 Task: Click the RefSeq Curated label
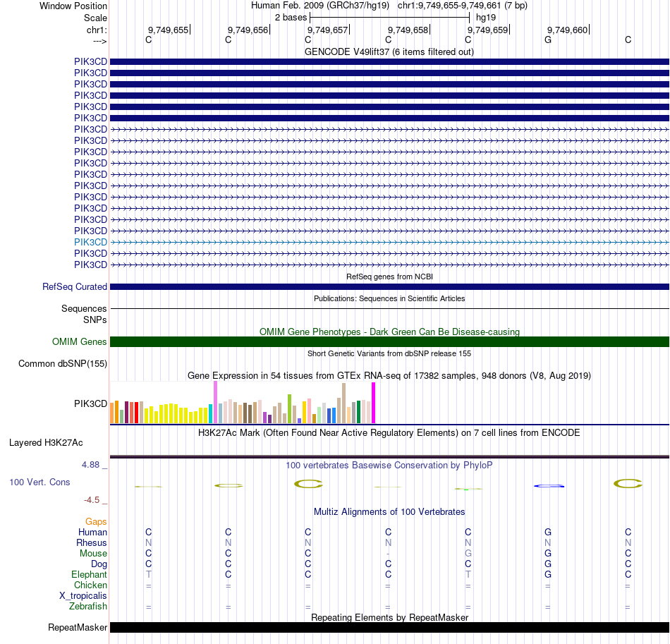[74, 287]
